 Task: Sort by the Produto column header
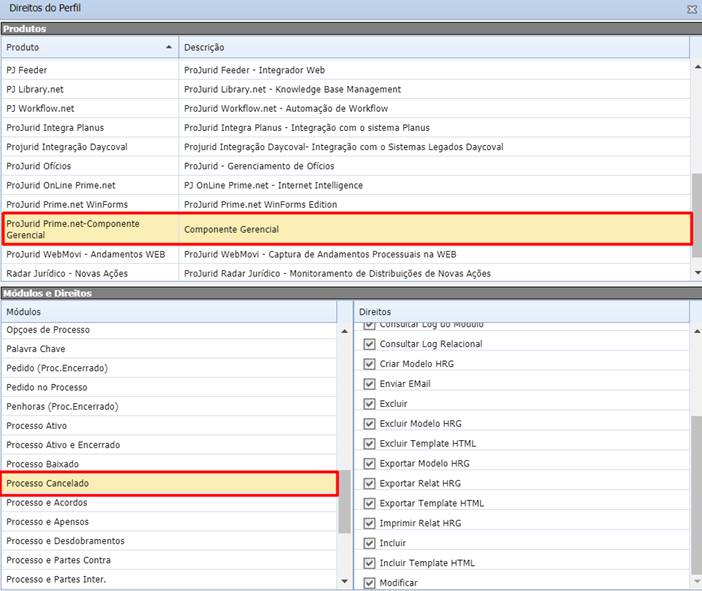(x=90, y=47)
